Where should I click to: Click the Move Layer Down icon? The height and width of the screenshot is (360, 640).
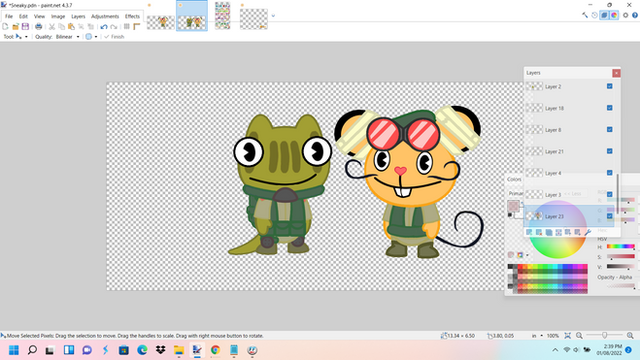click(578, 232)
